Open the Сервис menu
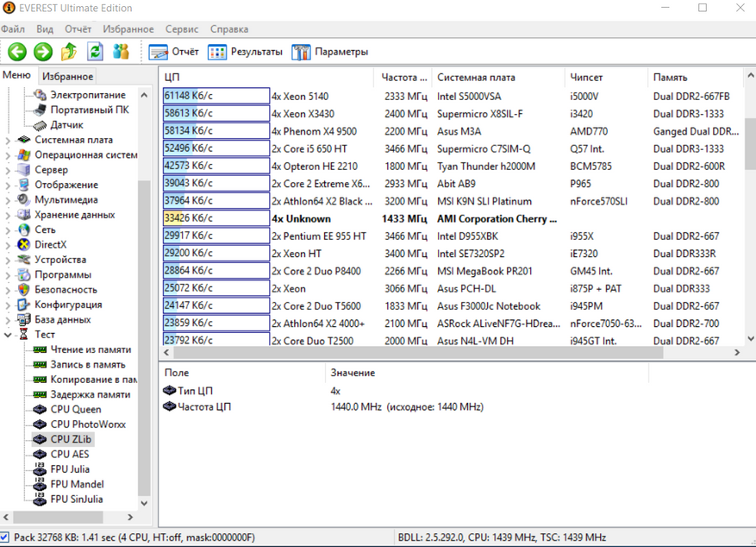Viewport: 756px width, 547px height. click(181, 29)
